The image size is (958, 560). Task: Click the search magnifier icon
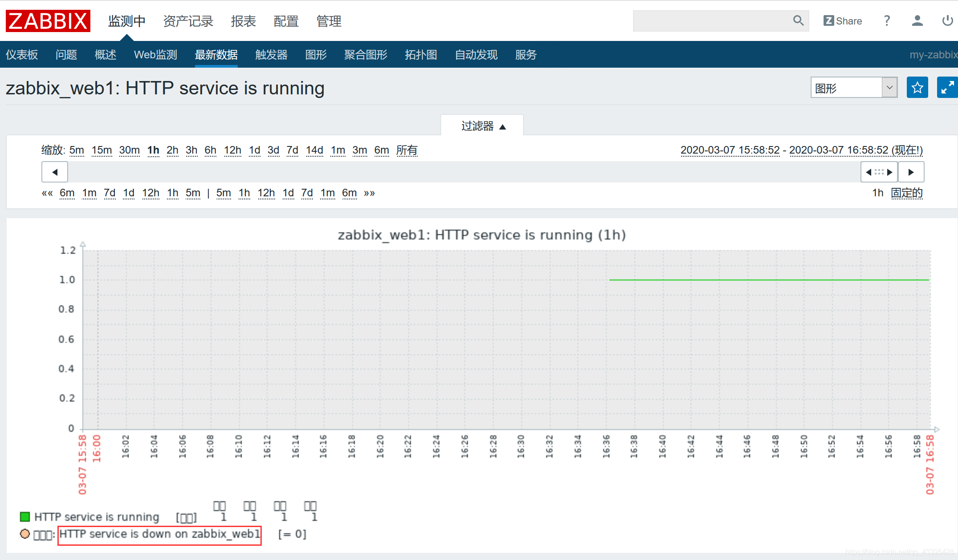798,20
